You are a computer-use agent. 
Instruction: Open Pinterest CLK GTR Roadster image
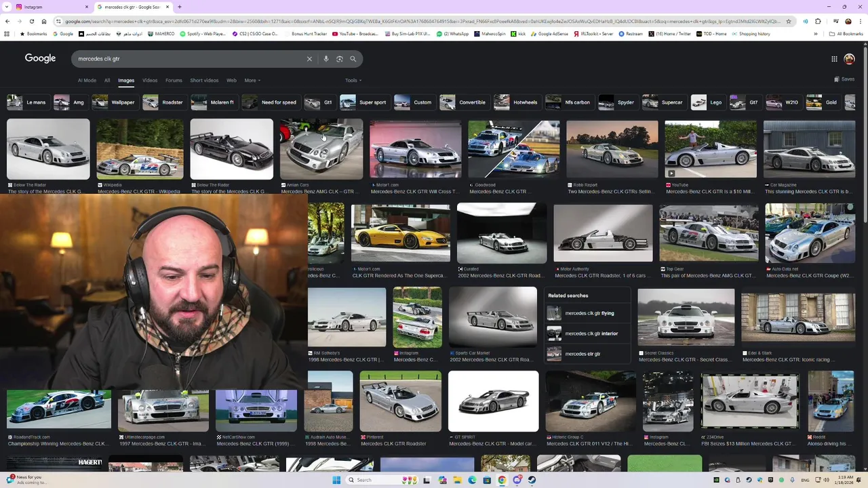coord(400,401)
